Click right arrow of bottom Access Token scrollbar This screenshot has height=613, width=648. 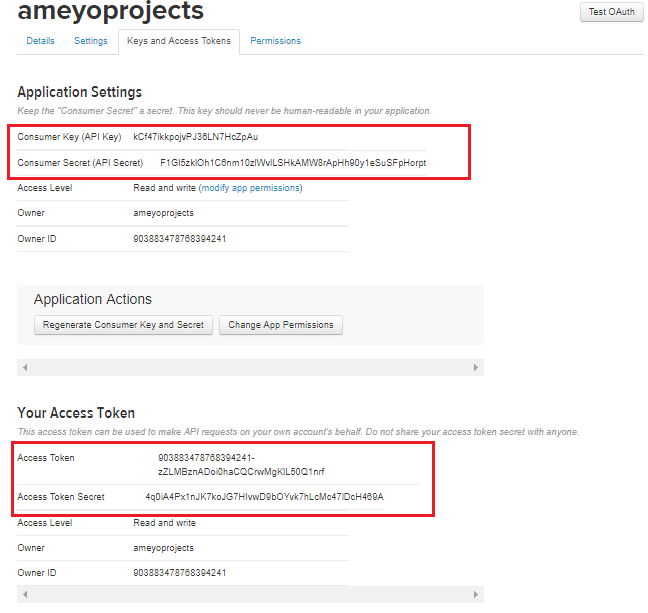[474, 596]
